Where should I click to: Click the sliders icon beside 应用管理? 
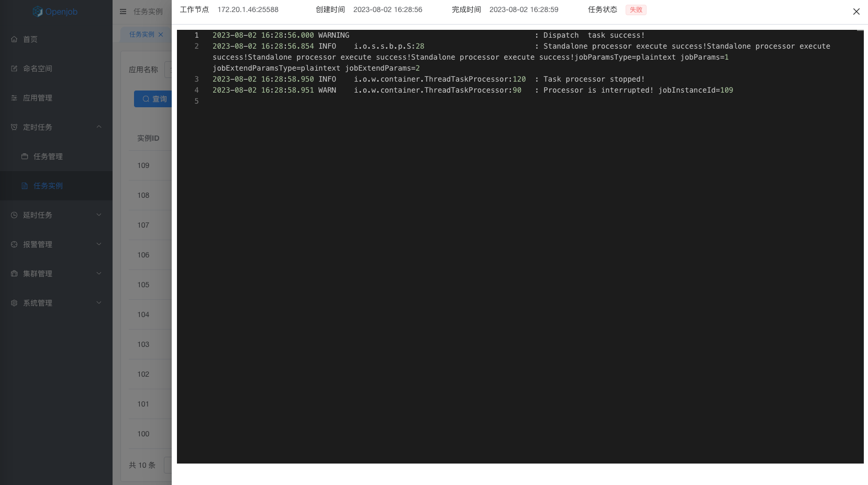(14, 98)
